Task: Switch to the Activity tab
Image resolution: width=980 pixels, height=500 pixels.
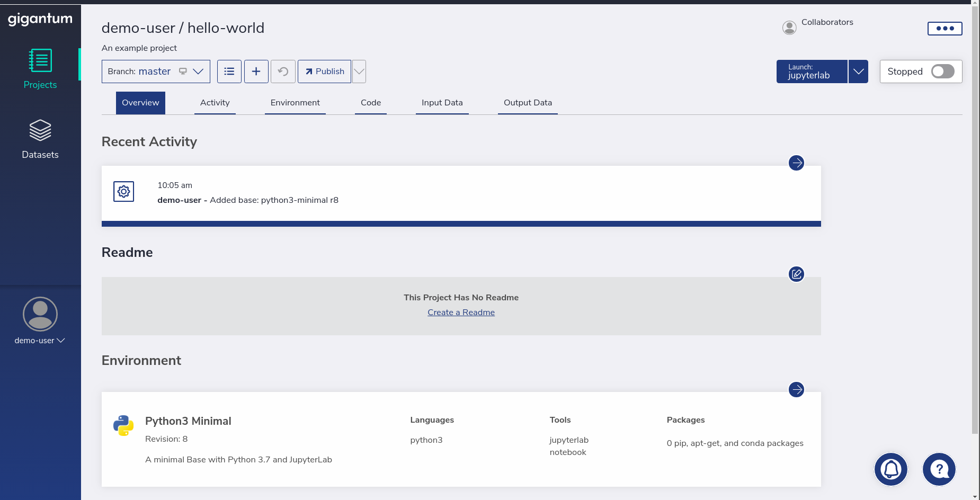Action: [215, 103]
